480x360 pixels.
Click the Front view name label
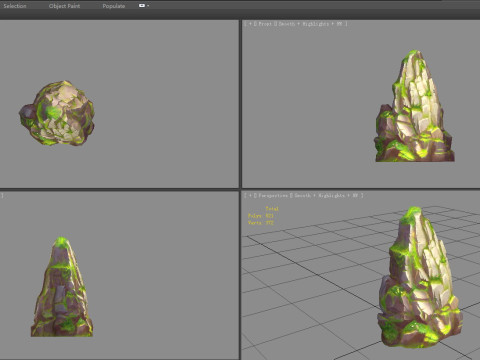point(265,24)
